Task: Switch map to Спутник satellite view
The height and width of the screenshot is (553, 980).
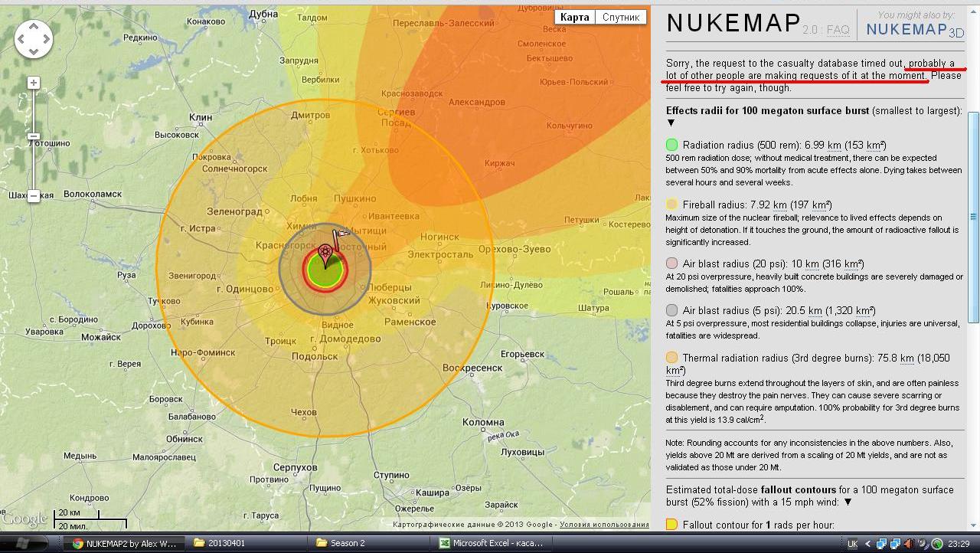Action: point(620,17)
